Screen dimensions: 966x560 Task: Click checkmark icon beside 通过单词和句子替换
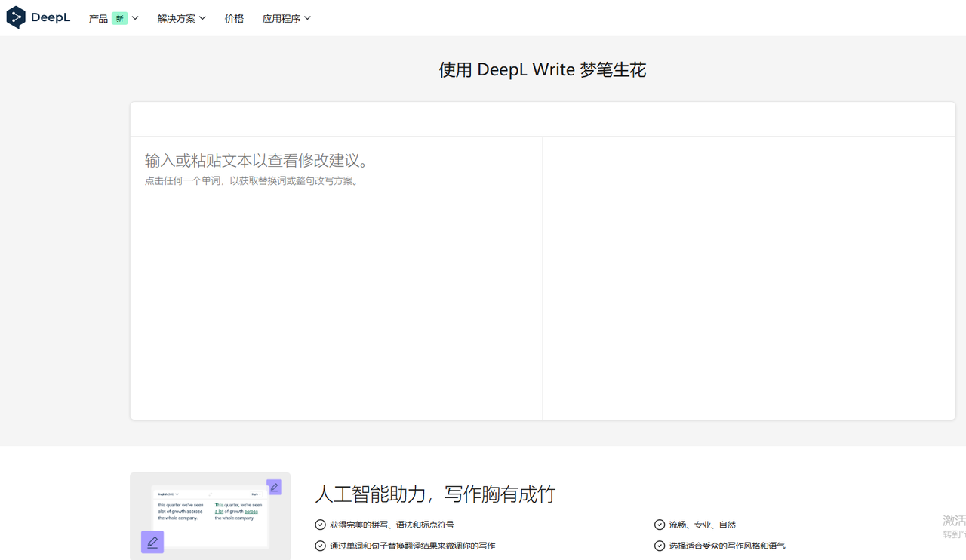tap(320, 546)
